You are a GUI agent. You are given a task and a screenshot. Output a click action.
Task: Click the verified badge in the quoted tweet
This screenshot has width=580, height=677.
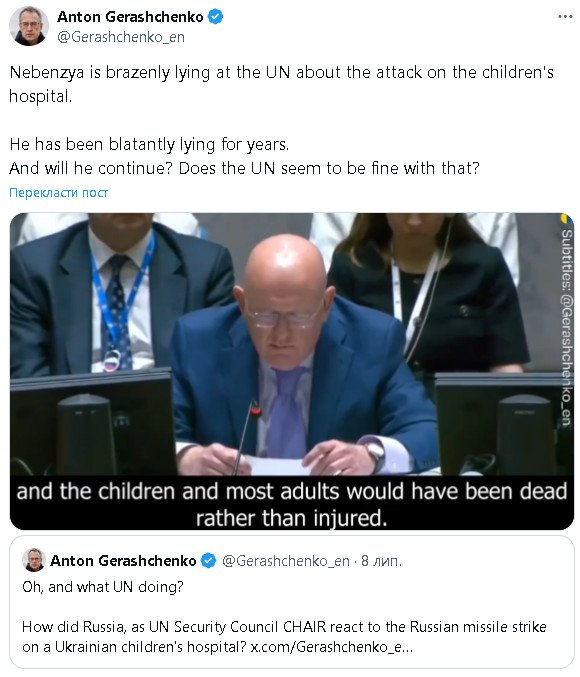pos(209,560)
